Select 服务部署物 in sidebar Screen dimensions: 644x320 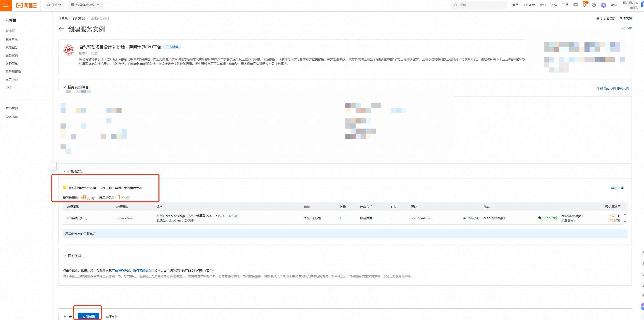point(13,72)
